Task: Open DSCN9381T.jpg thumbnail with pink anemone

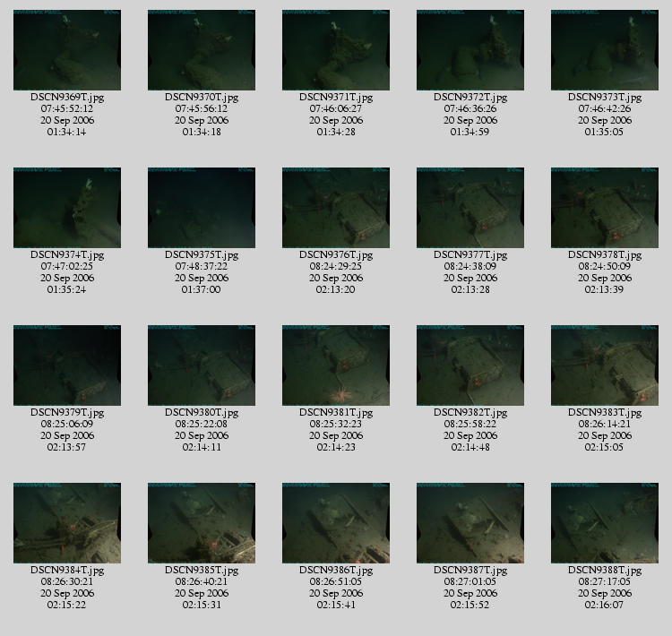Action: coord(336,365)
